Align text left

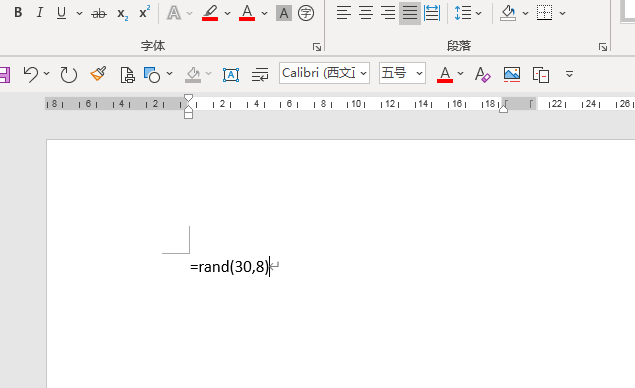tap(344, 13)
